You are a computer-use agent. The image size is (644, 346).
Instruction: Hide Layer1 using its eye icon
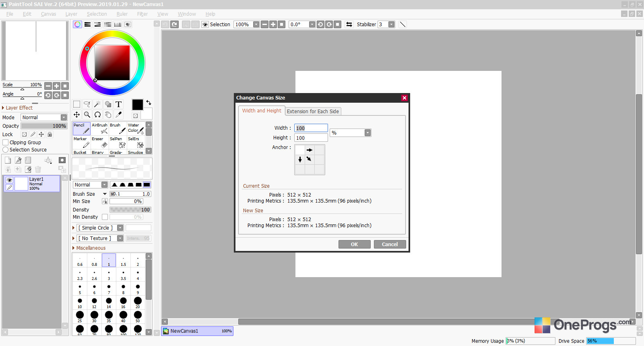click(x=10, y=180)
